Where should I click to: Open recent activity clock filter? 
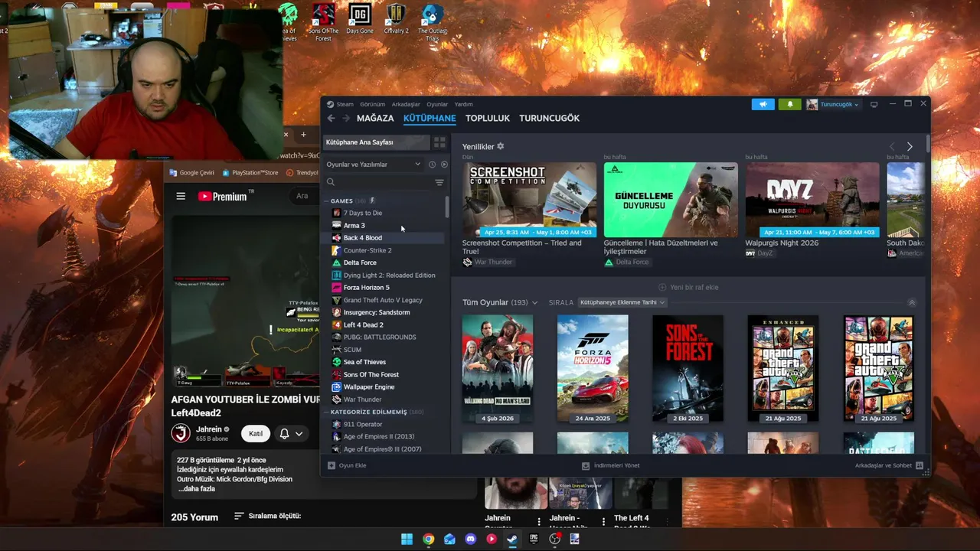point(432,165)
